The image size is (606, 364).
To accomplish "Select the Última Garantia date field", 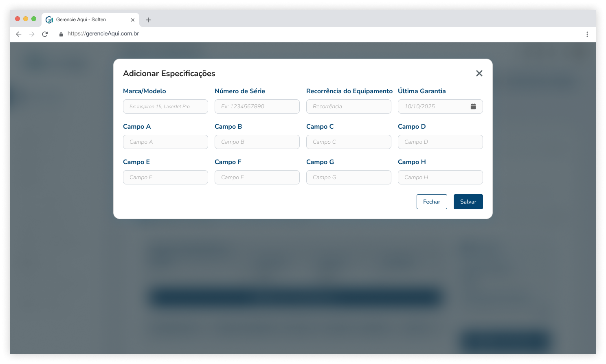I will (x=432, y=107).
